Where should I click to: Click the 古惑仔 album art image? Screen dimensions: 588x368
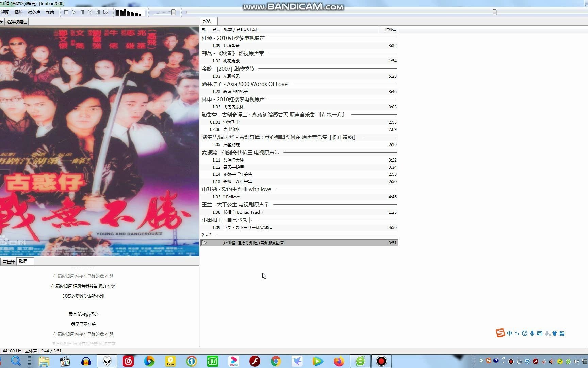click(x=99, y=141)
